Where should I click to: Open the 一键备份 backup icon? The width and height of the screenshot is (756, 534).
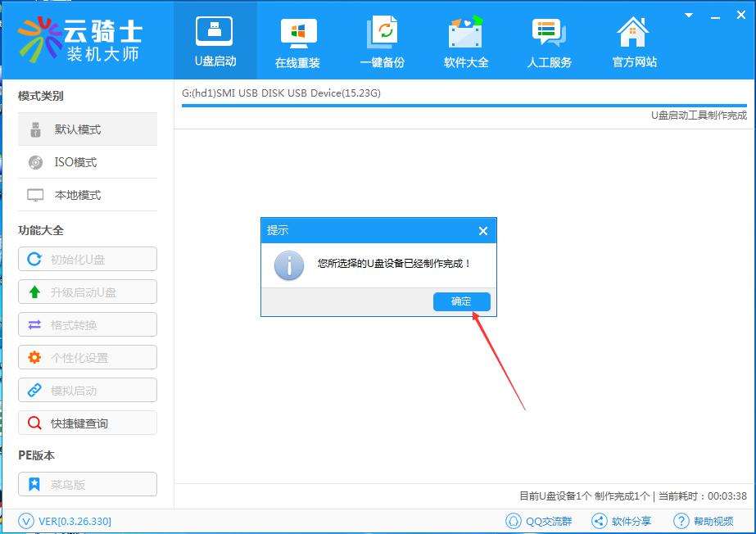(x=382, y=41)
